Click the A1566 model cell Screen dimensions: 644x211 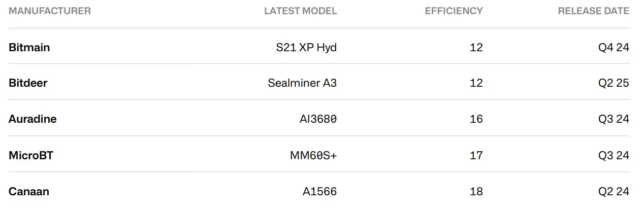(x=320, y=191)
